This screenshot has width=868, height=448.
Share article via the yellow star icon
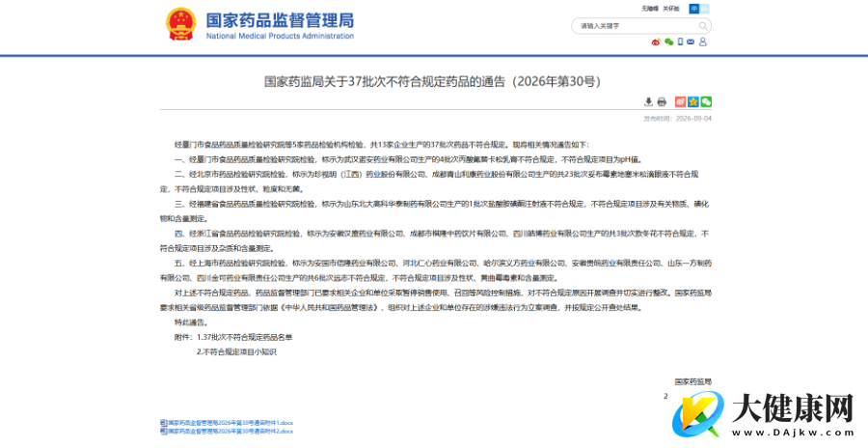pyautogui.click(x=693, y=102)
